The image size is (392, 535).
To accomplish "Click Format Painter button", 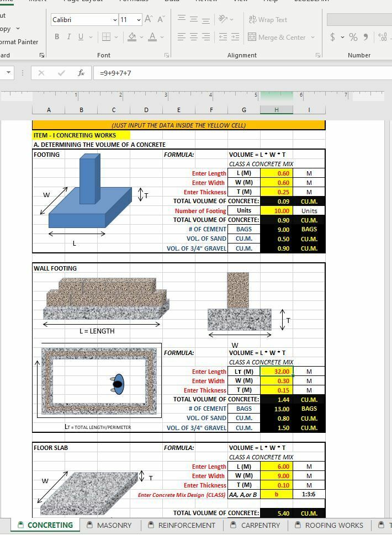I will coord(19,41).
